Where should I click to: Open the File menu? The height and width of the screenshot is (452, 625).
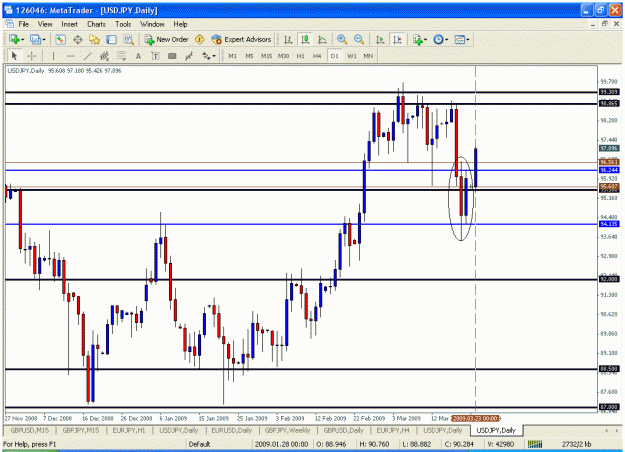[24, 24]
